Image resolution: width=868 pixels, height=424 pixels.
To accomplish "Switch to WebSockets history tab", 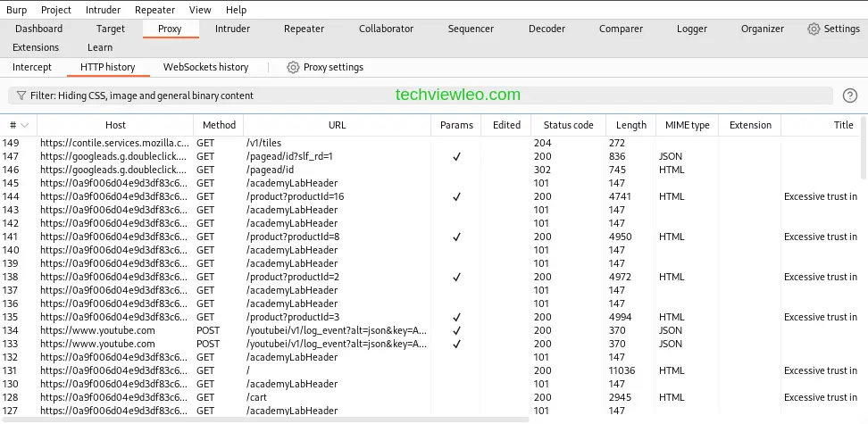I will [x=205, y=67].
